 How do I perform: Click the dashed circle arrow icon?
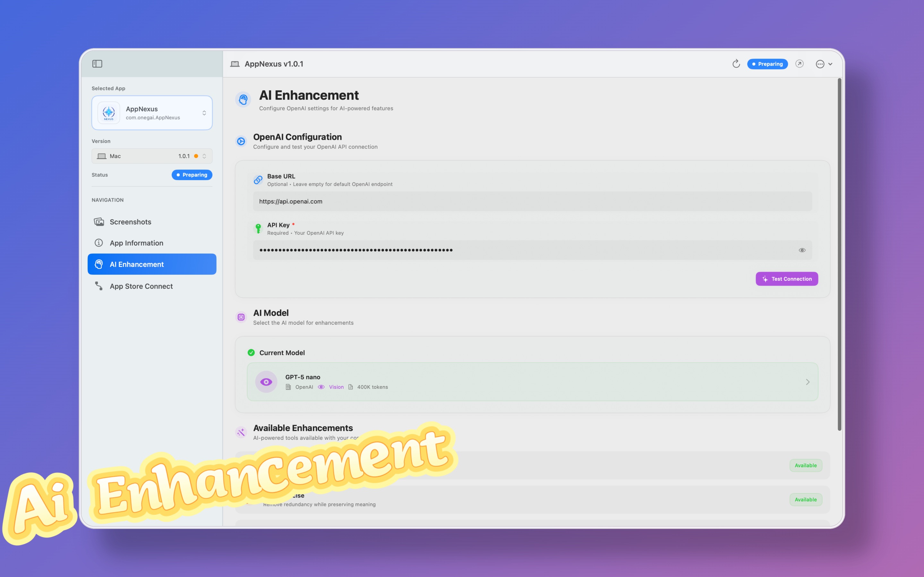[x=799, y=64]
